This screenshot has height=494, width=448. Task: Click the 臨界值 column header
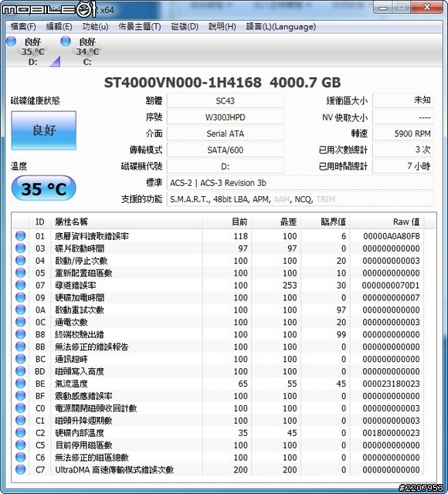pyautogui.click(x=326, y=222)
